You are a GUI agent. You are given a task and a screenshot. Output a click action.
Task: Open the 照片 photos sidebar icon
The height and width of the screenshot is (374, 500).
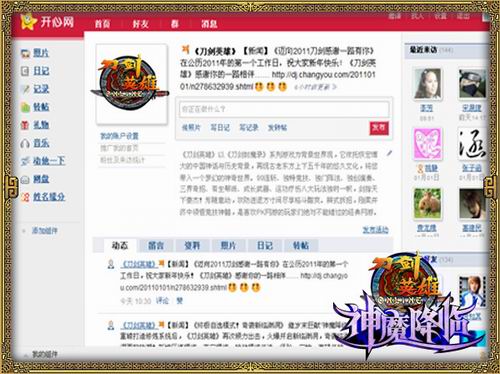pyautogui.click(x=25, y=53)
